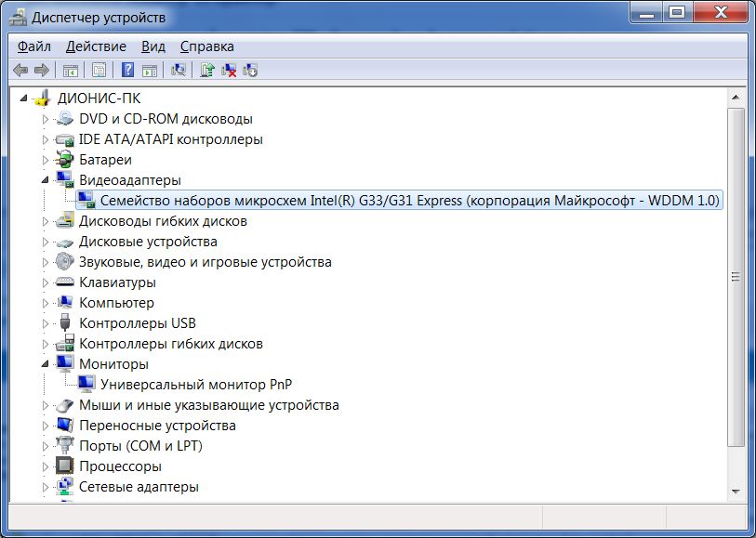Click the Back arrow toolbar icon

(x=20, y=71)
